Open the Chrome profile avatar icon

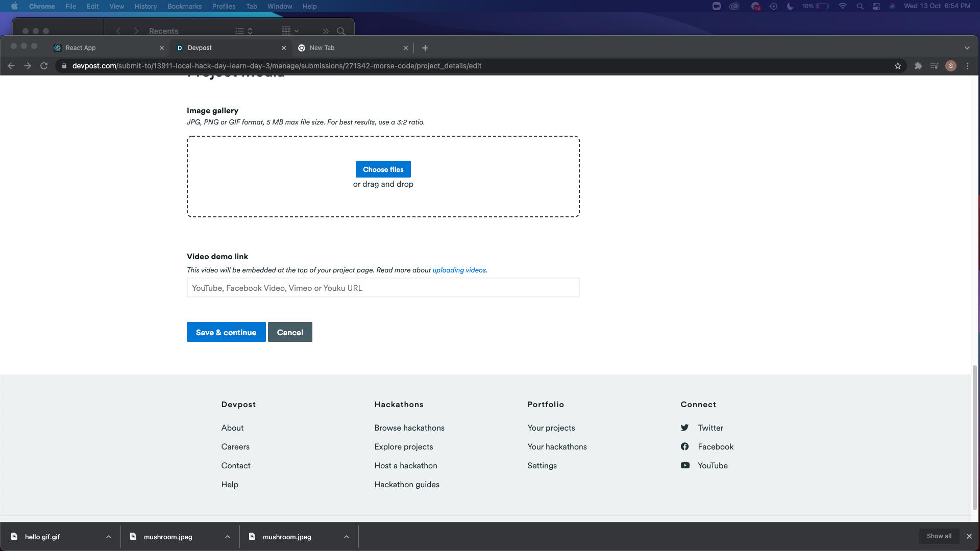950,66
